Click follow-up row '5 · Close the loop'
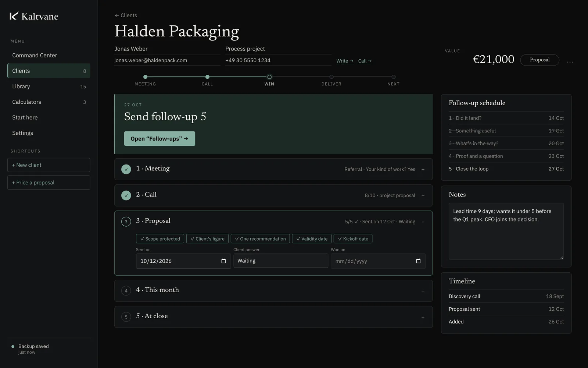The height and width of the screenshot is (368, 588). click(506, 169)
